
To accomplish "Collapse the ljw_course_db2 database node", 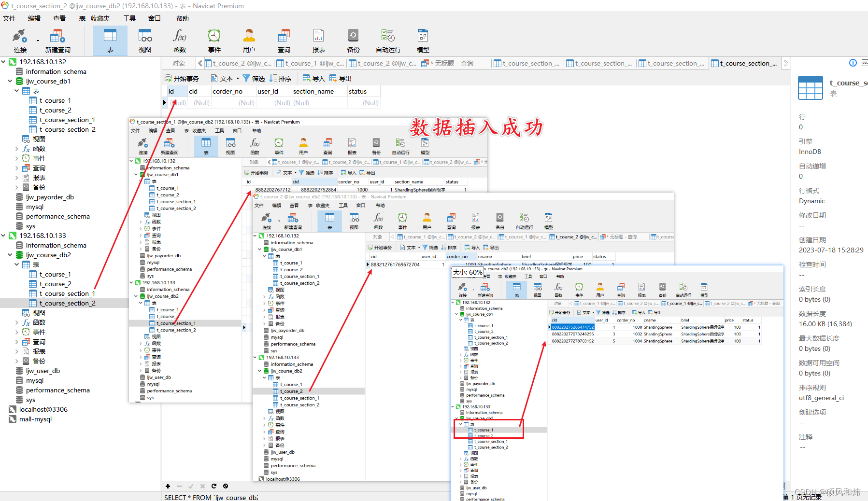I will (x=10, y=255).
